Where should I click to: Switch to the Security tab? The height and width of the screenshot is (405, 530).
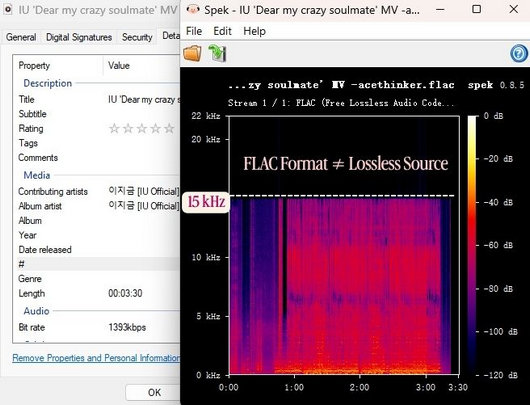pyautogui.click(x=137, y=37)
